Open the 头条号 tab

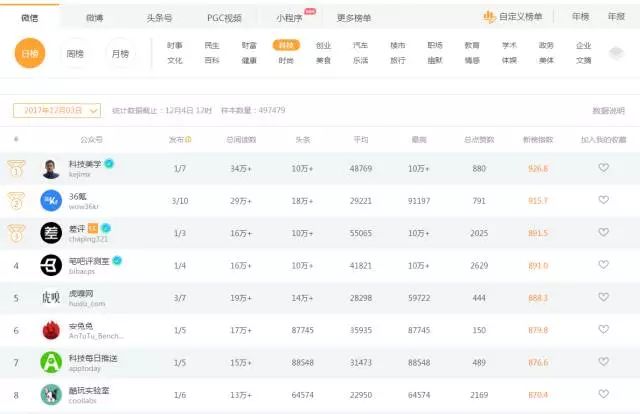pyautogui.click(x=159, y=18)
